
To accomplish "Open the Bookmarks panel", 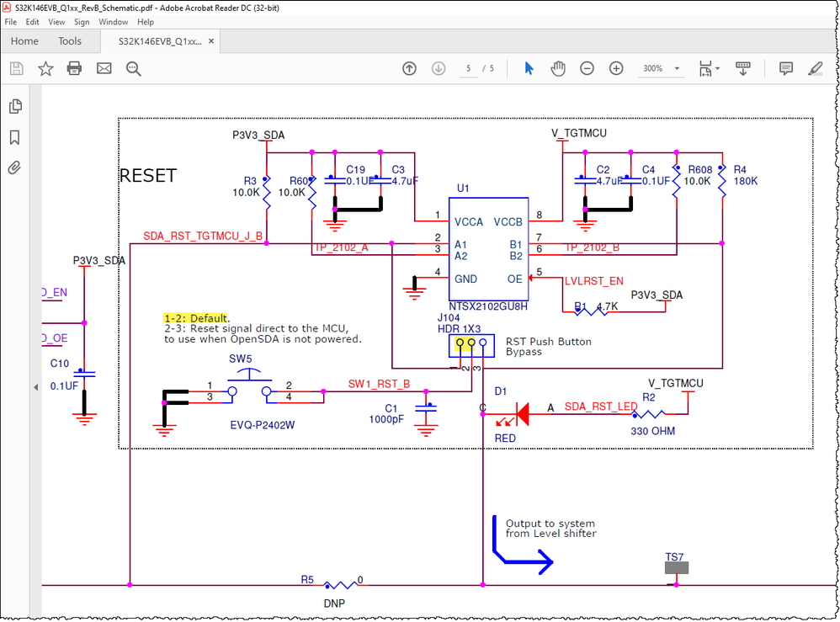I will coord(14,137).
